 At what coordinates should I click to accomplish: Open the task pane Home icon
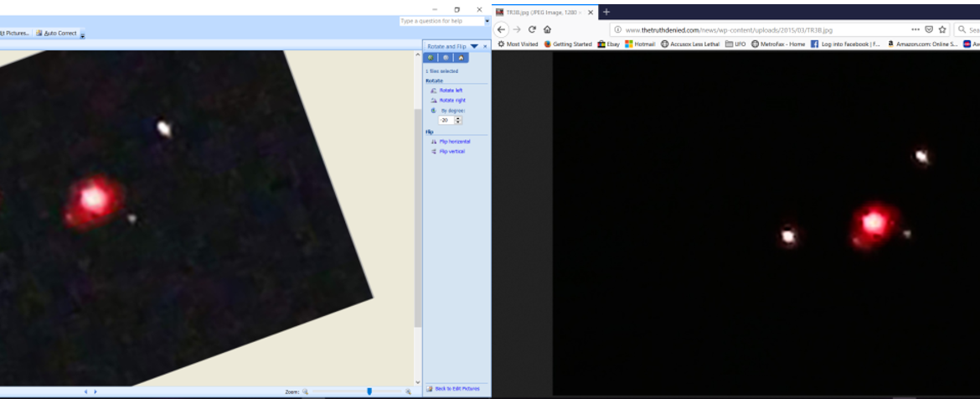tap(461, 58)
